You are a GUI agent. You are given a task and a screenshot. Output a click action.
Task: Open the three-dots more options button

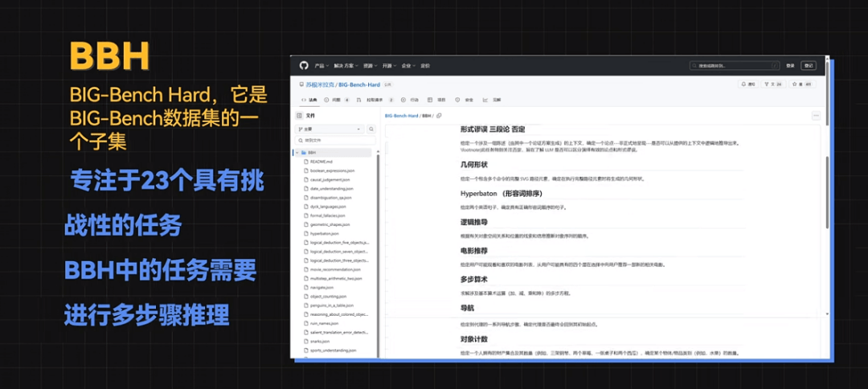(816, 117)
